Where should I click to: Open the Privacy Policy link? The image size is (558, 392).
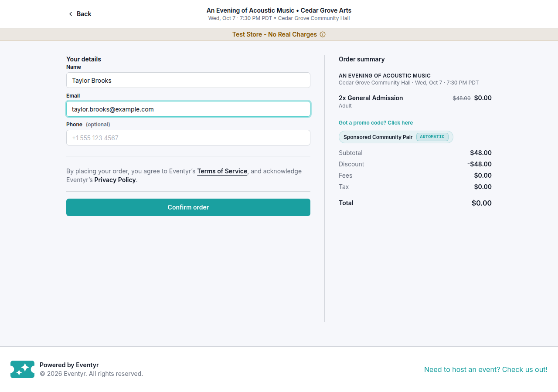coord(115,180)
